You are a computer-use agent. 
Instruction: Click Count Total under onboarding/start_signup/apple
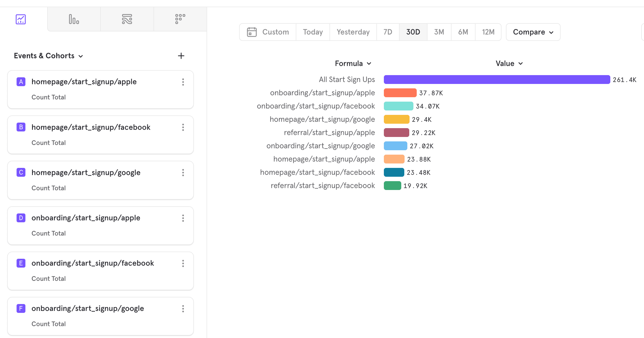tap(49, 233)
